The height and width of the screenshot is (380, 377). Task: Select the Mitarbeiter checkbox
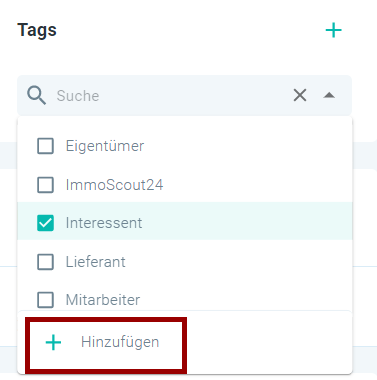(x=45, y=300)
